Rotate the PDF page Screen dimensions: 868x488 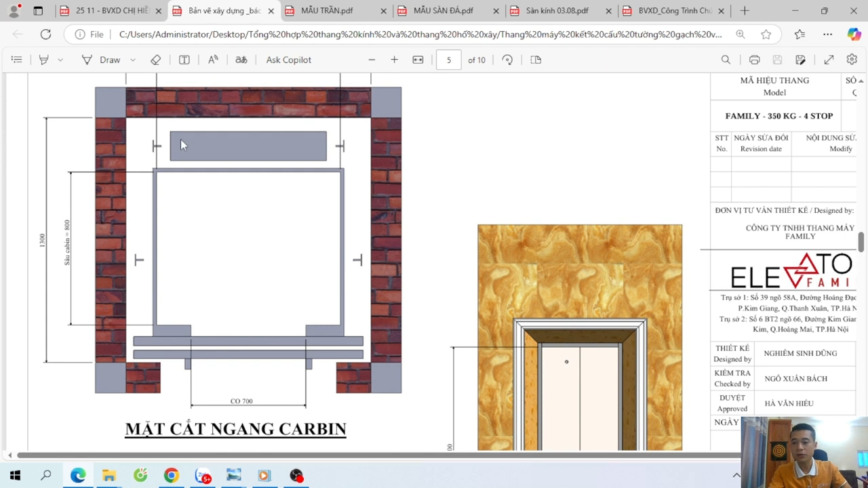click(x=507, y=60)
